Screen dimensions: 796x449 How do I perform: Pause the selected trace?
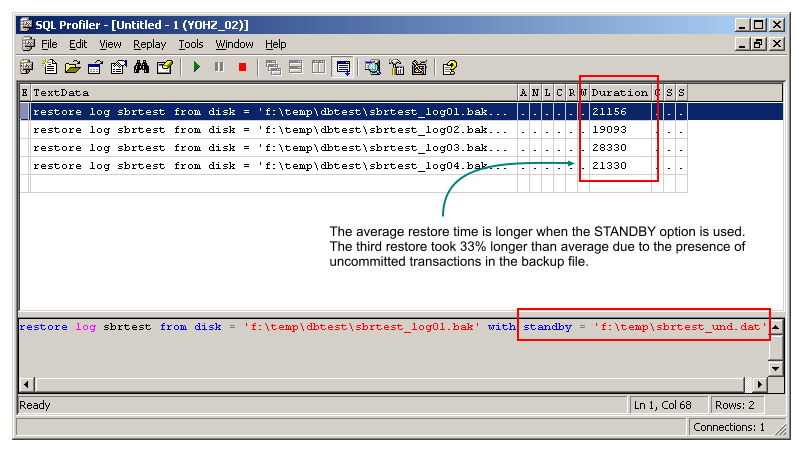coord(219,67)
